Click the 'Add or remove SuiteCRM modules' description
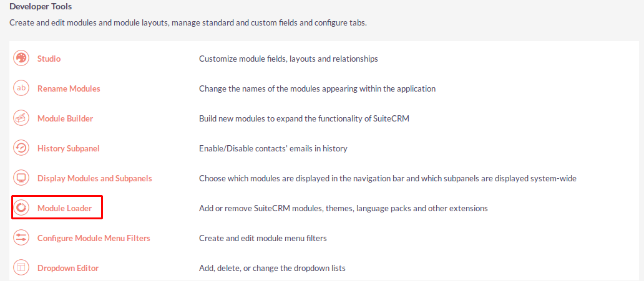The width and height of the screenshot is (644, 281). point(343,208)
